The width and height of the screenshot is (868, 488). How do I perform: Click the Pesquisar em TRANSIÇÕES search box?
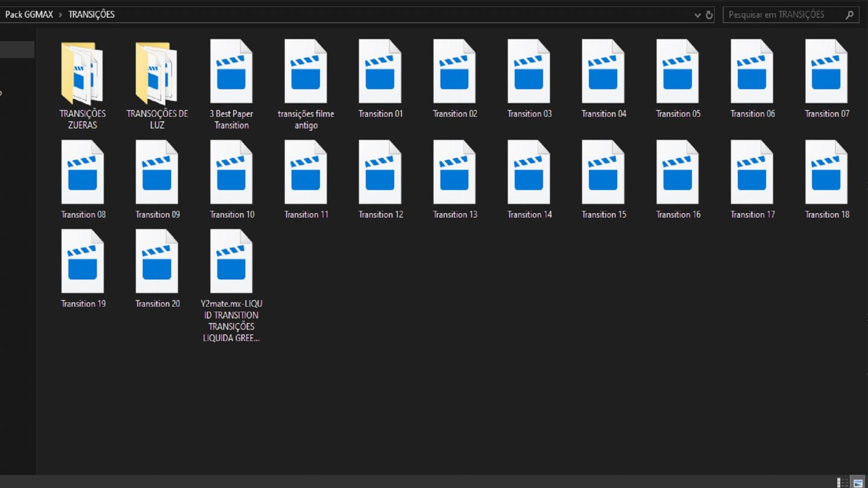[791, 14]
